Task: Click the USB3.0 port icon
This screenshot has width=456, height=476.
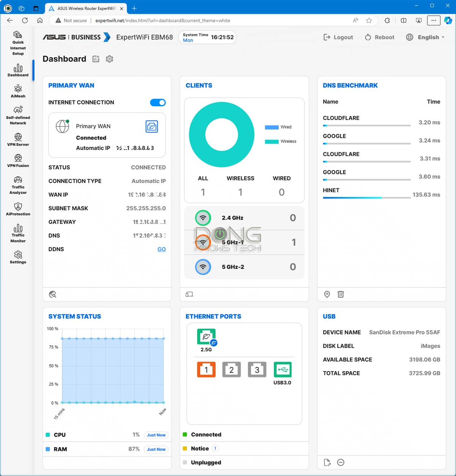Action: pos(282,369)
